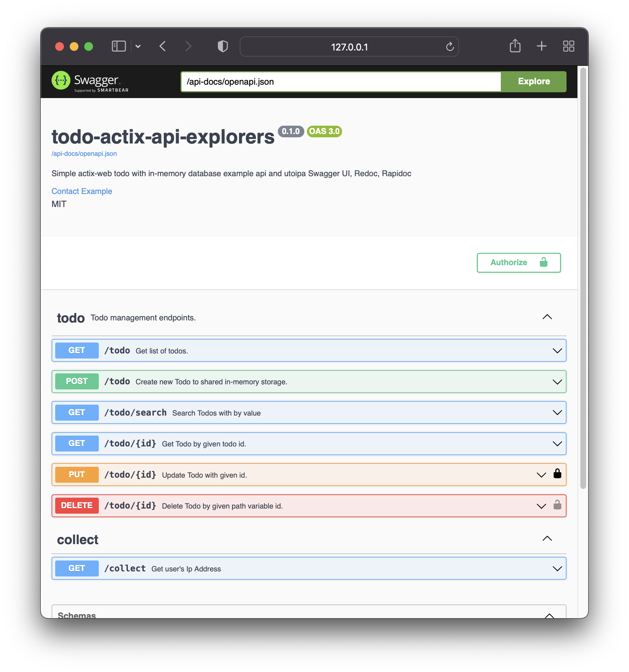Show tab overview grid icon
The height and width of the screenshot is (672, 629).
[568, 46]
